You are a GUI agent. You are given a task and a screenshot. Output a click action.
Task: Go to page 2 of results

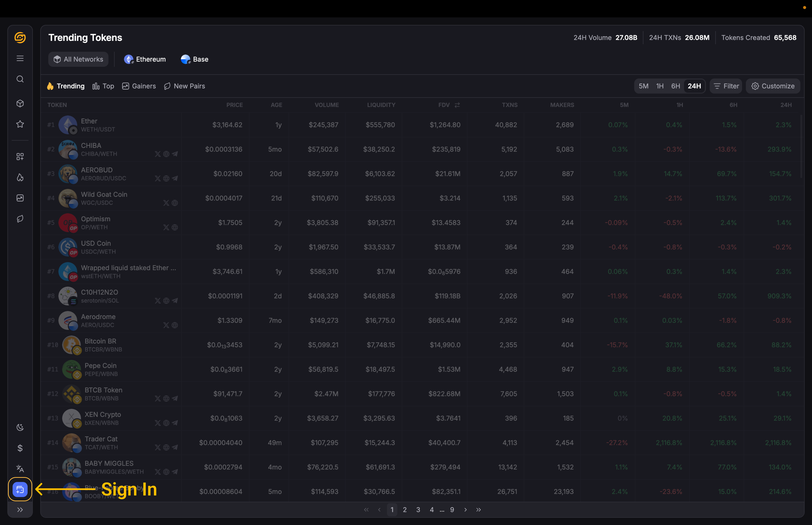pos(405,510)
